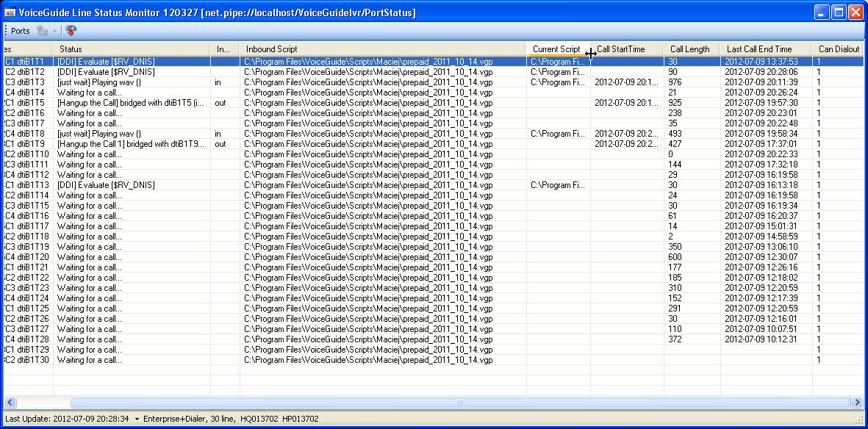Click the Can Dialout column header

pyautogui.click(x=839, y=49)
